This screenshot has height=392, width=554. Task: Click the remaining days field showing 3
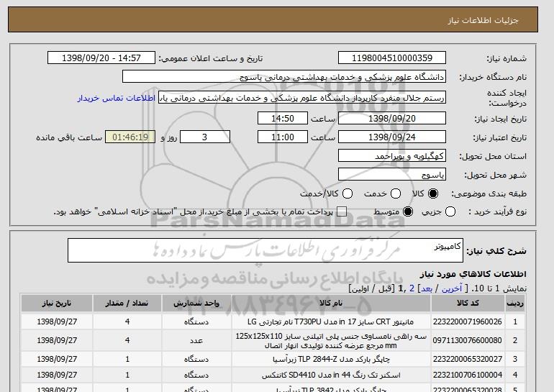(205, 137)
